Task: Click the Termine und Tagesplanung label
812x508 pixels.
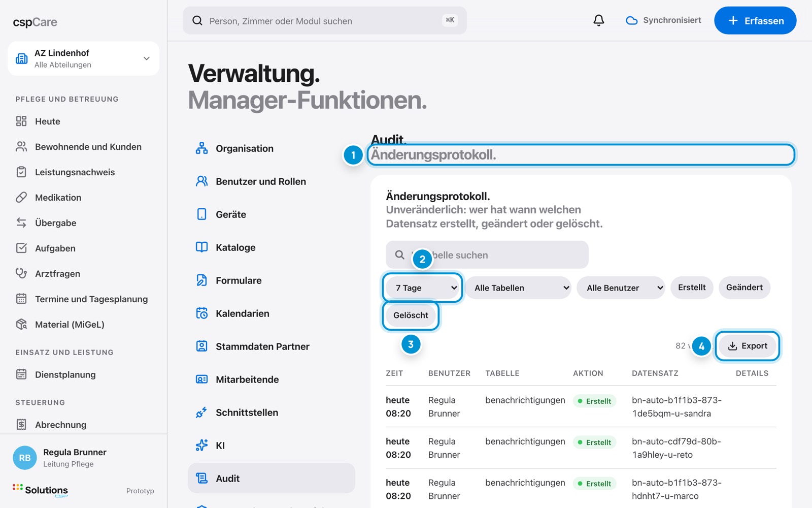Action: click(x=91, y=299)
